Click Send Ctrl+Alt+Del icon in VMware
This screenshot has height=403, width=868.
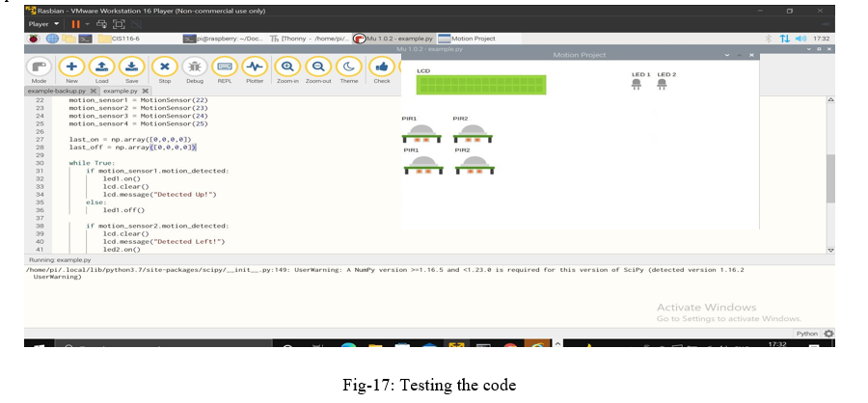(101, 24)
